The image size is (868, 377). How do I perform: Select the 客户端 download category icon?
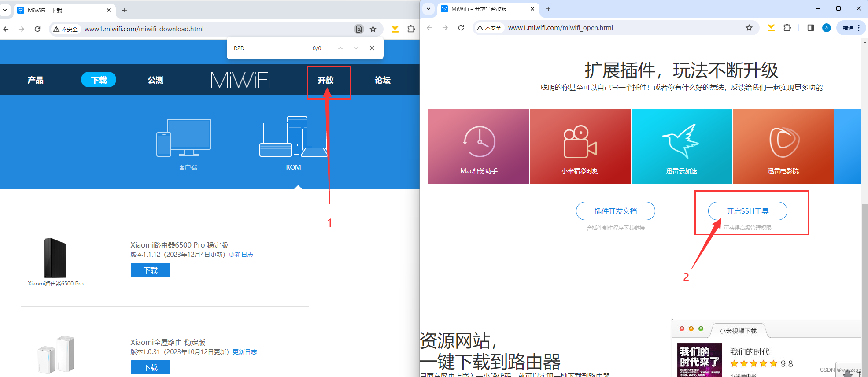click(x=184, y=138)
